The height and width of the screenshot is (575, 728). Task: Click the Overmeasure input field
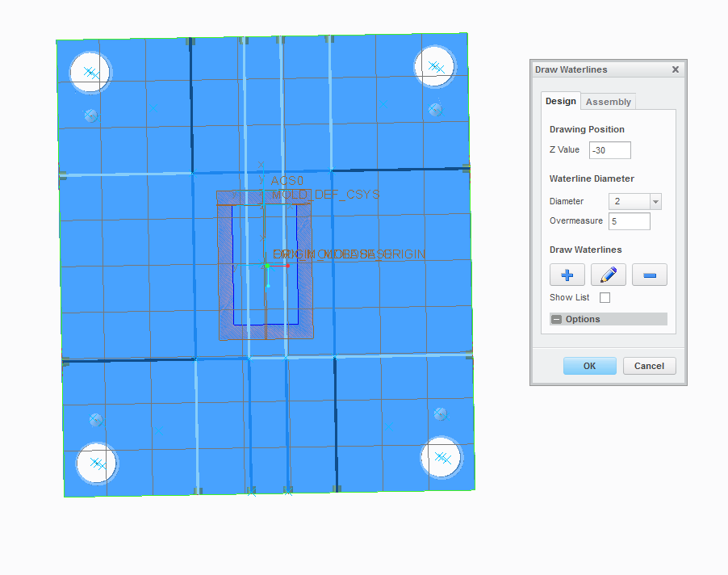point(629,221)
